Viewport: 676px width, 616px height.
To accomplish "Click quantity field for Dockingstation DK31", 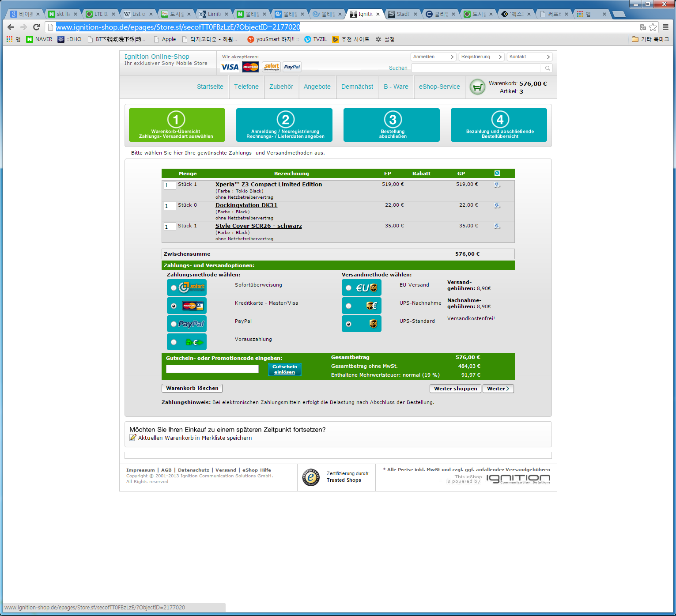I will click(x=170, y=206).
